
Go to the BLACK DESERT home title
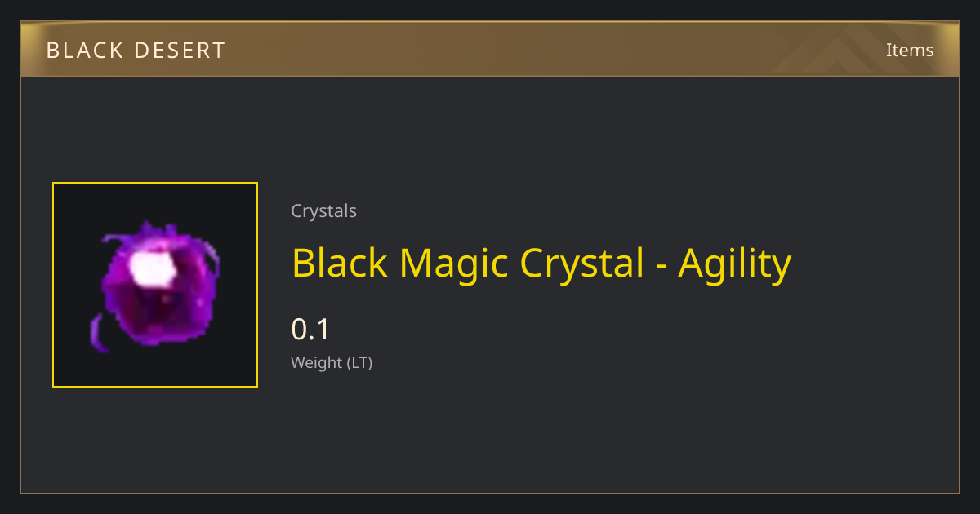136,50
